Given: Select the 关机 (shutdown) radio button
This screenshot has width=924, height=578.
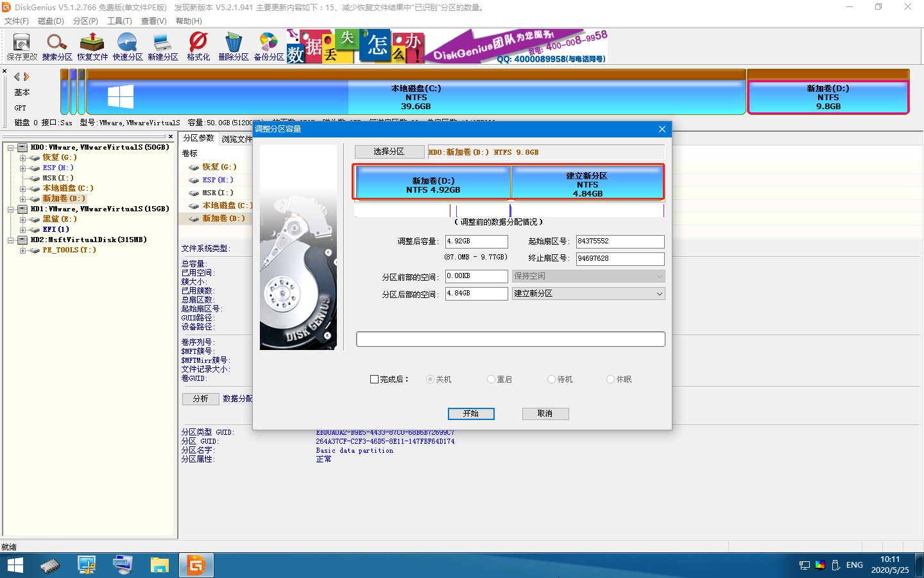Looking at the screenshot, I should pos(430,380).
